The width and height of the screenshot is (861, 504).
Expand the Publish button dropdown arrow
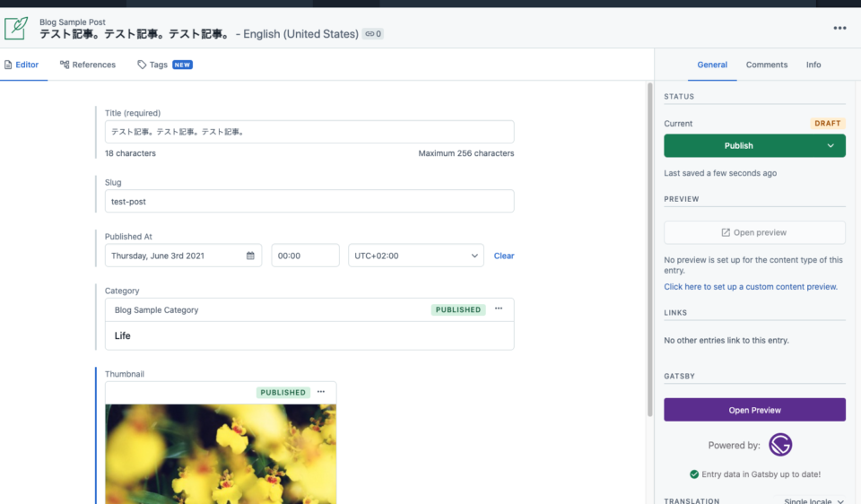831,146
